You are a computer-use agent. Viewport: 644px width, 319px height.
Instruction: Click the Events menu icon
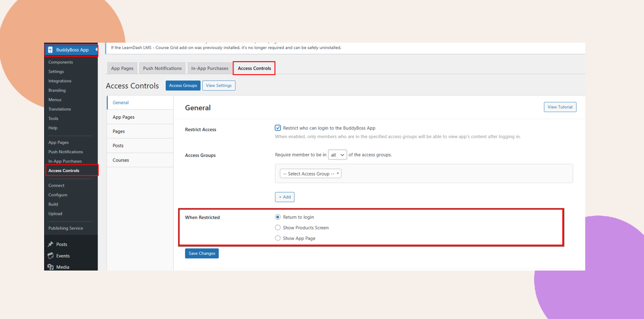50,256
